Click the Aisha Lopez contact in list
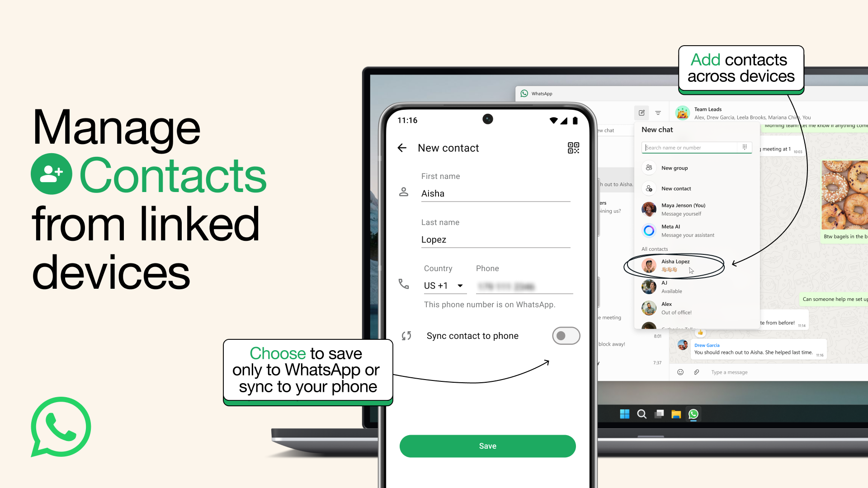 point(675,265)
